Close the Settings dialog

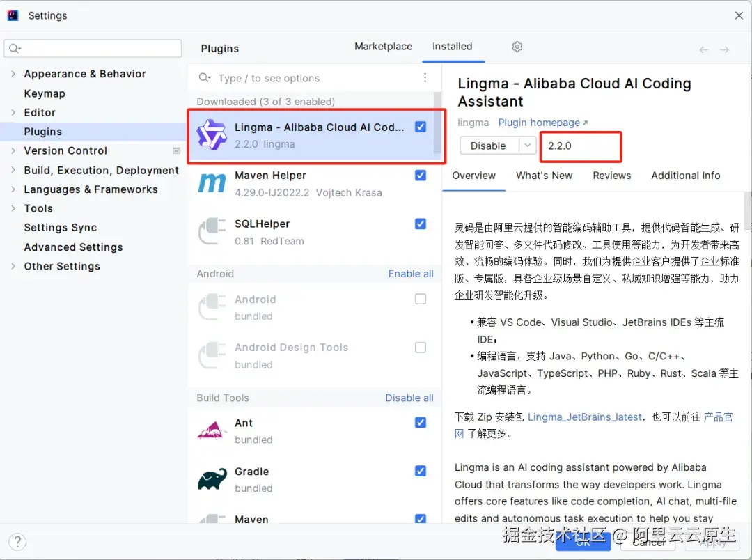[739, 15]
